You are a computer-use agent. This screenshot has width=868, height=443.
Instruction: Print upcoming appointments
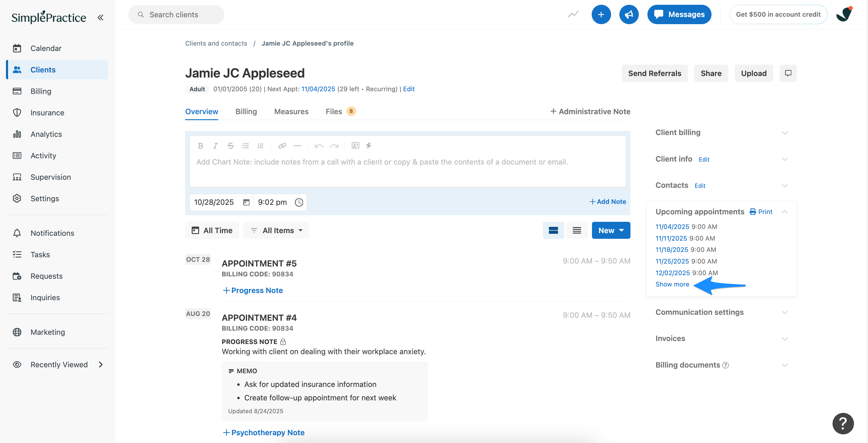[761, 212]
